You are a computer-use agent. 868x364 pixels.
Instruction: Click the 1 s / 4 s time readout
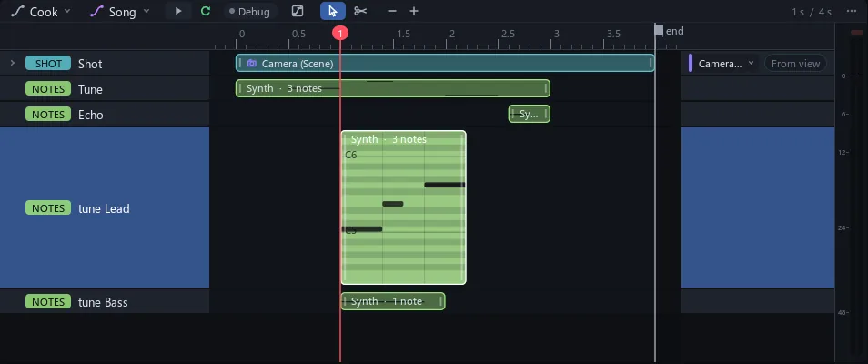811,12
